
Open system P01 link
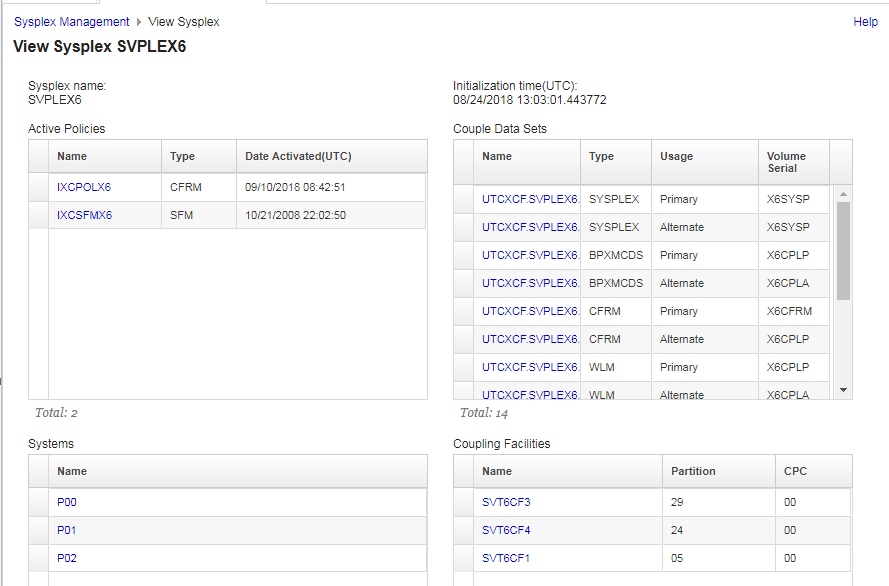click(x=67, y=530)
